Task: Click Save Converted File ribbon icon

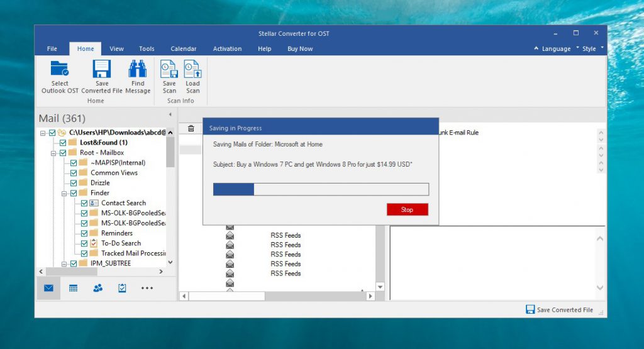Action: [101, 69]
